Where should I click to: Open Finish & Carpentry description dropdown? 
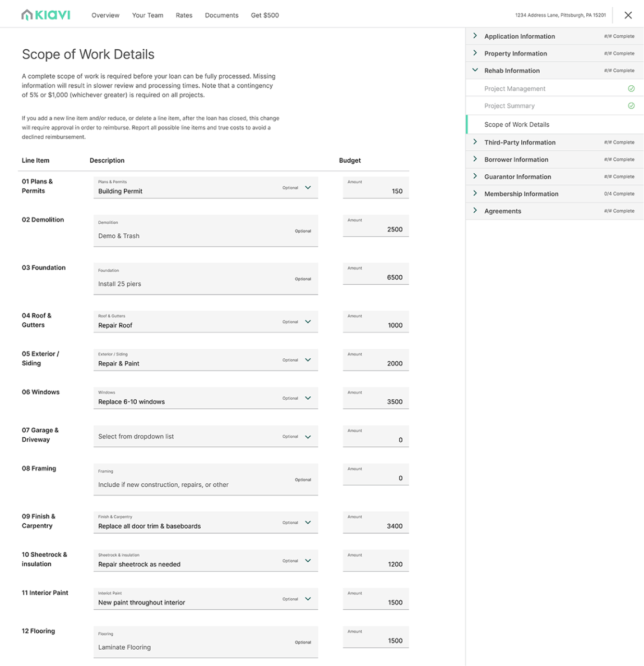206,522
